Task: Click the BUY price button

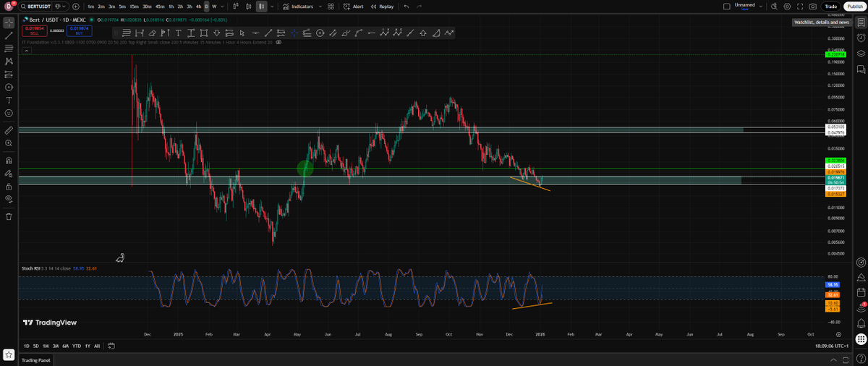Action: (80, 30)
